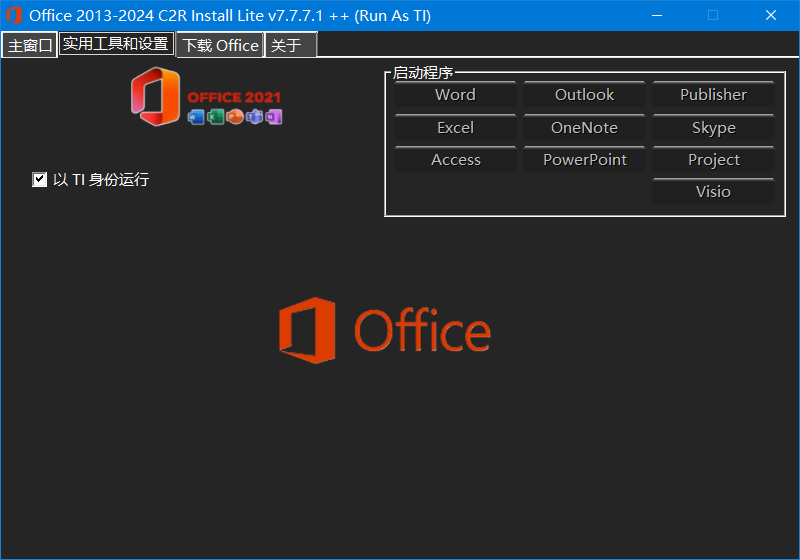Start PowerPoint with its button
The width and height of the screenshot is (800, 560).
tap(584, 160)
